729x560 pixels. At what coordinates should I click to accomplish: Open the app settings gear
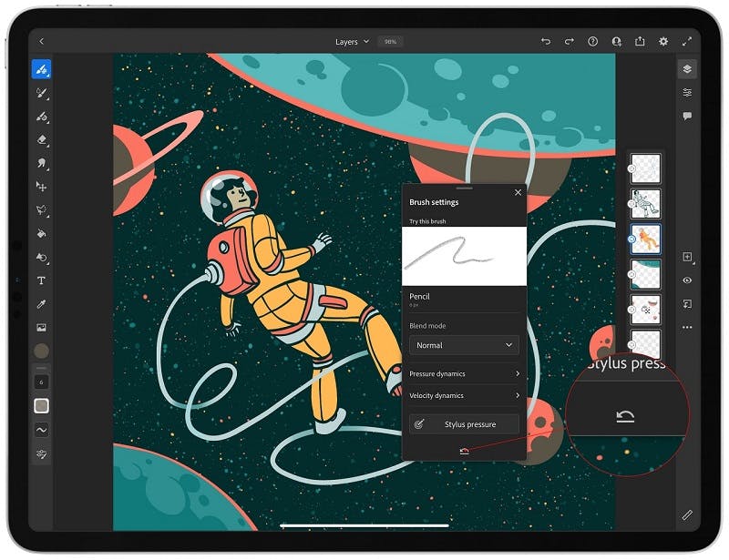click(x=663, y=41)
